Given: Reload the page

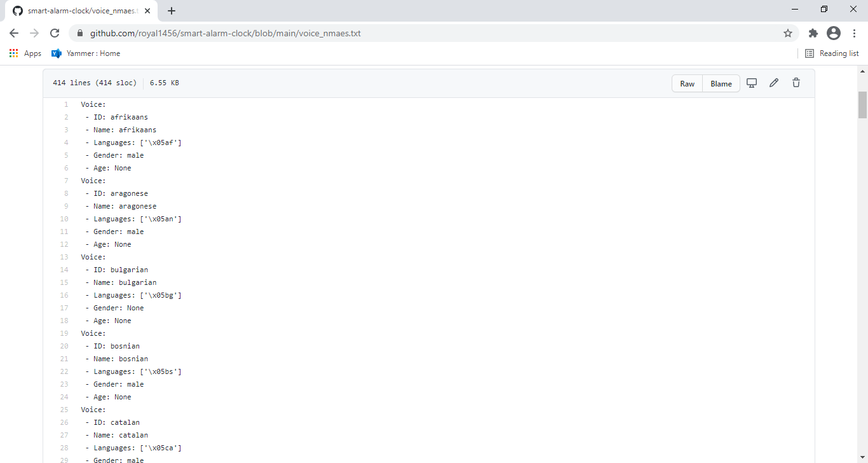Looking at the screenshot, I should coord(55,33).
